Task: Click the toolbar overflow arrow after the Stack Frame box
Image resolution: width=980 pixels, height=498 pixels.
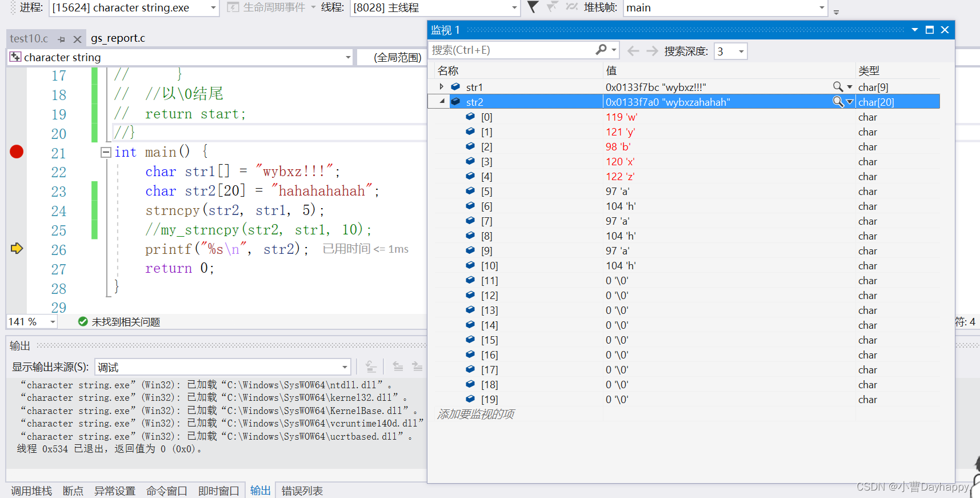Action: point(836,11)
